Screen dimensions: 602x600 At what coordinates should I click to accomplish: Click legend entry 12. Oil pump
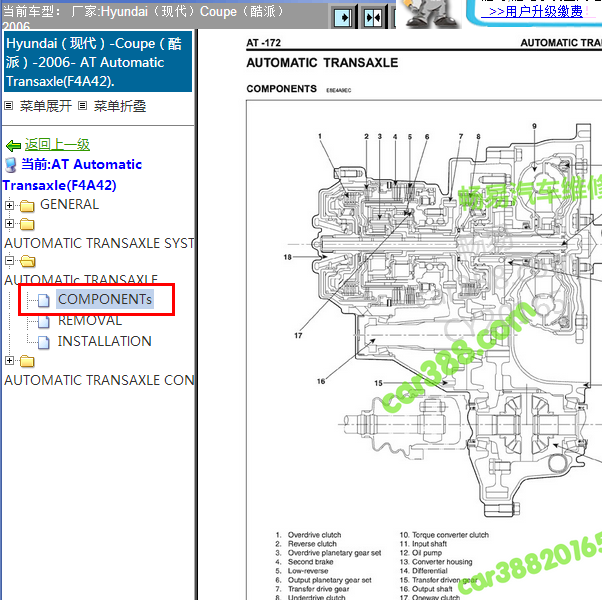pos(421,553)
